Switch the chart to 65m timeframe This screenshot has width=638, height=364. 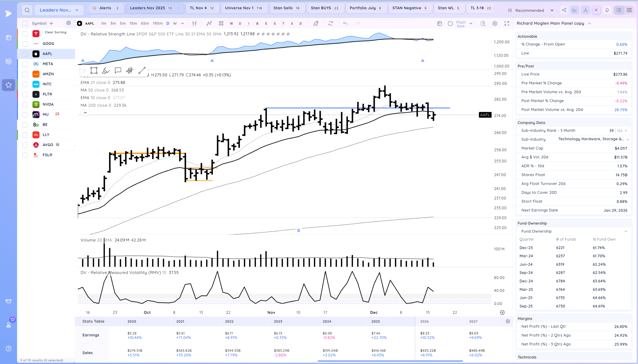point(145,23)
